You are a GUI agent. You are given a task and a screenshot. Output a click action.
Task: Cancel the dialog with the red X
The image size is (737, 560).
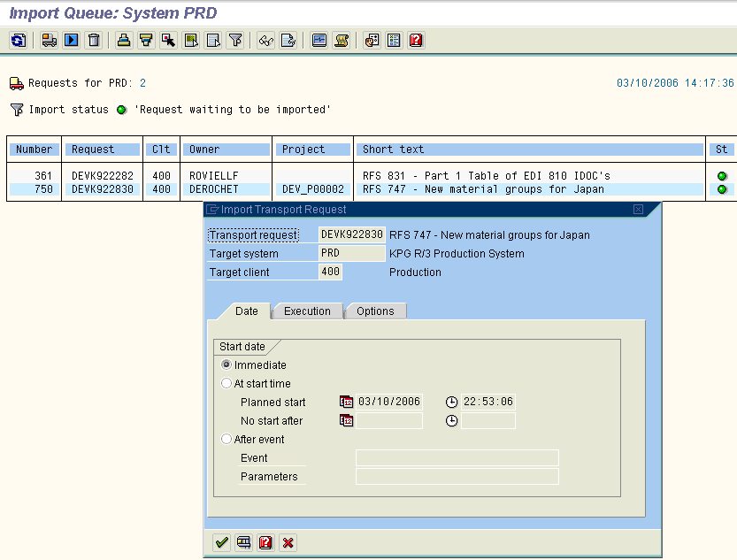[x=288, y=542]
